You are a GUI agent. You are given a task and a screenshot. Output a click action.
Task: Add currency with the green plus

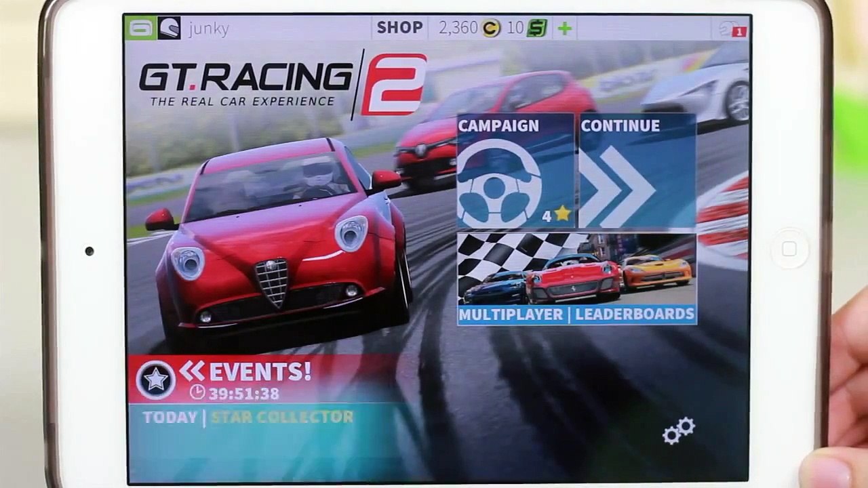click(564, 28)
